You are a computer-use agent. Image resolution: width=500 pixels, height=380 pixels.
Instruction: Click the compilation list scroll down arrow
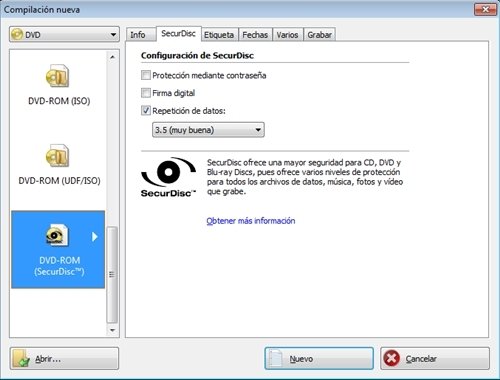click(x=112, y=330)
